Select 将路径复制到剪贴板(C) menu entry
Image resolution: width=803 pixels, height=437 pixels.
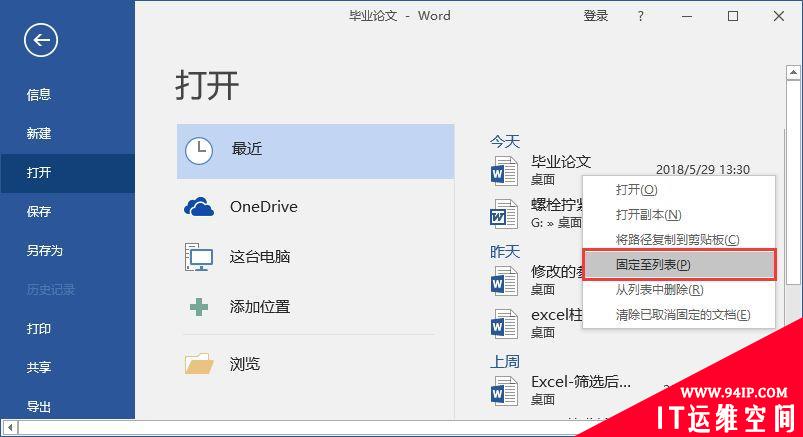[679, 239]
